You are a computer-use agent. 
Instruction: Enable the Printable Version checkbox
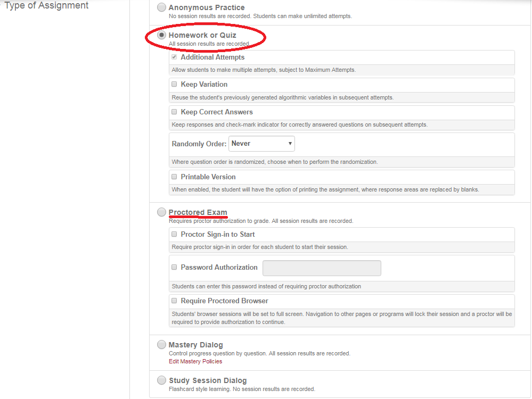click(x=174, y=177)
